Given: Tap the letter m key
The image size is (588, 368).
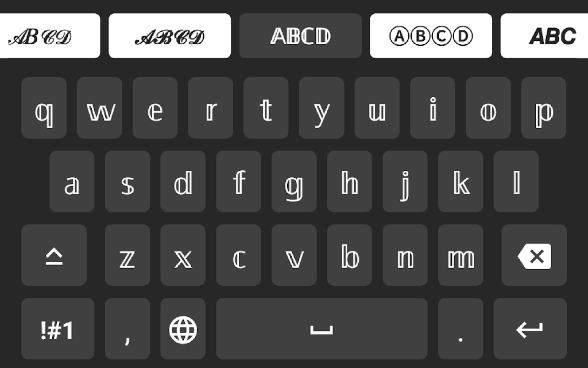Looking at the screenshot, I should [461, 255].
